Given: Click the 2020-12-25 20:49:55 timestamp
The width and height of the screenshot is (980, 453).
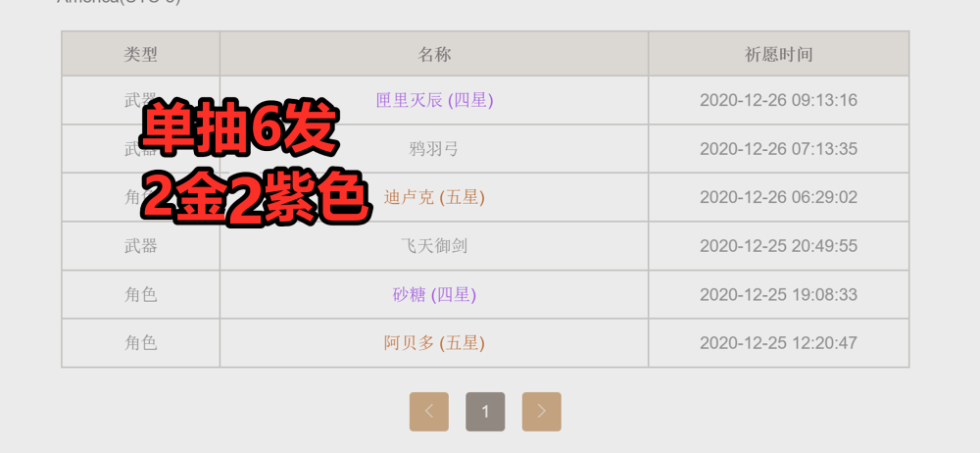Looking at the screenshot, I should pyautogui.click(x=778, y=246).
